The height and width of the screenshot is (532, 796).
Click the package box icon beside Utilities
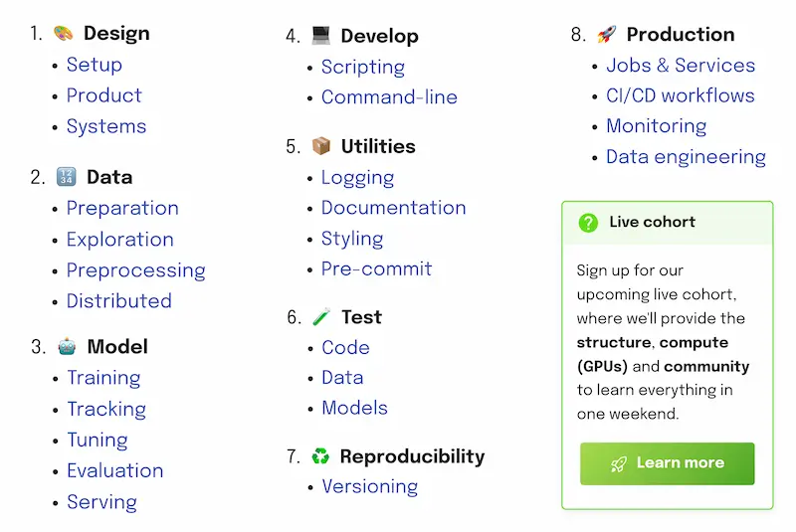click(320, 146)
